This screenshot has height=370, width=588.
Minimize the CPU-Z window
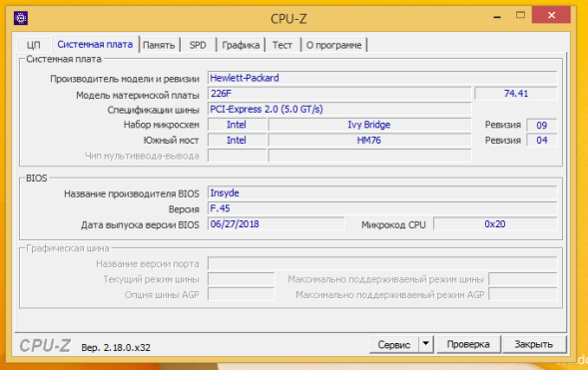[x=497, y=17]
